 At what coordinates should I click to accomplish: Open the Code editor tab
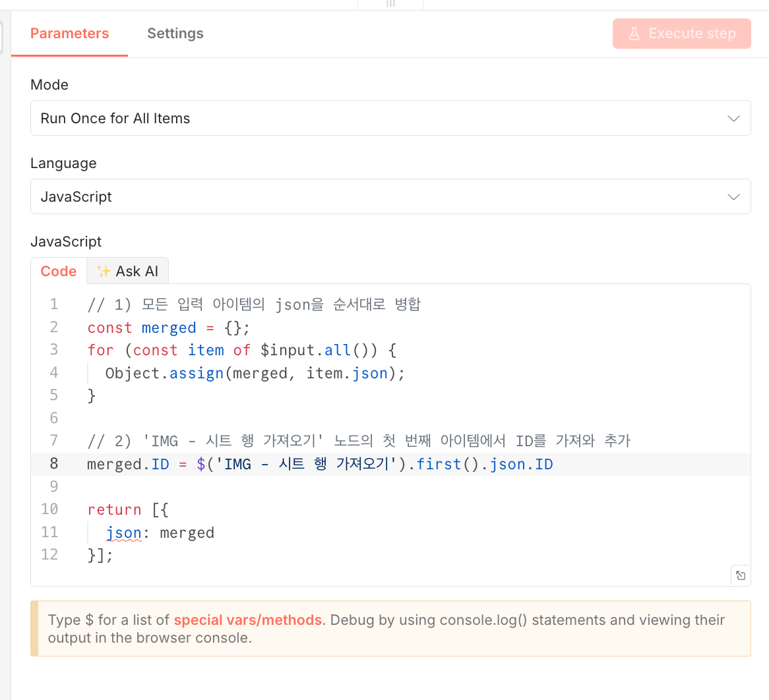click(59, 271)
